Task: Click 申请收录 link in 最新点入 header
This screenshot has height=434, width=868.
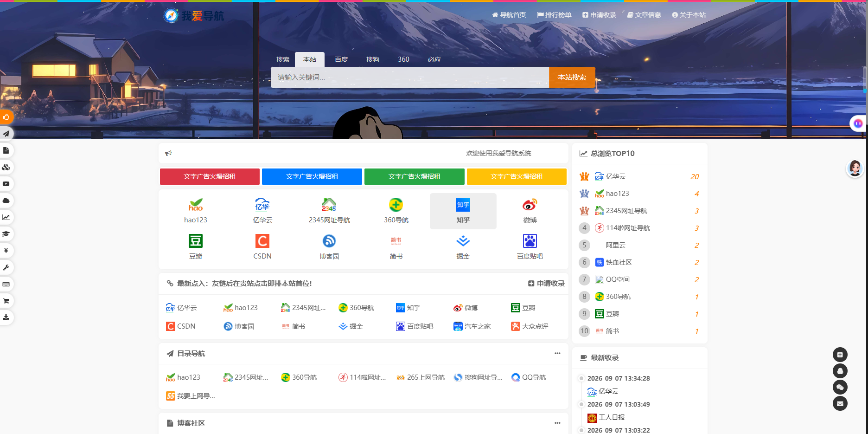Action: (x=546, y=283)
